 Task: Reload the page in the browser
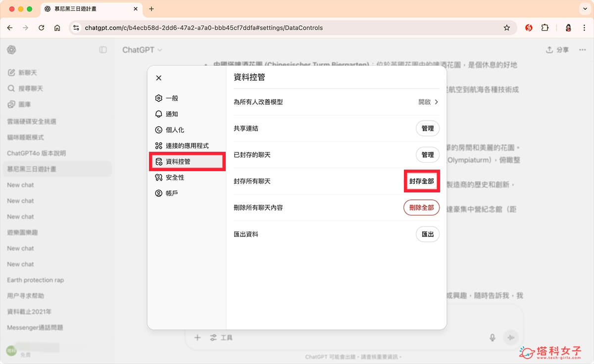tap(41, 28)
